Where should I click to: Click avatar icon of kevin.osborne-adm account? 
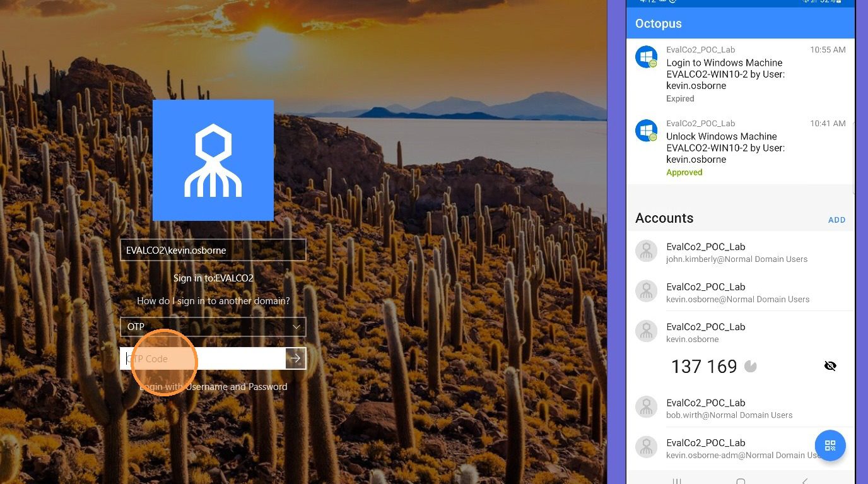[646, 447]
